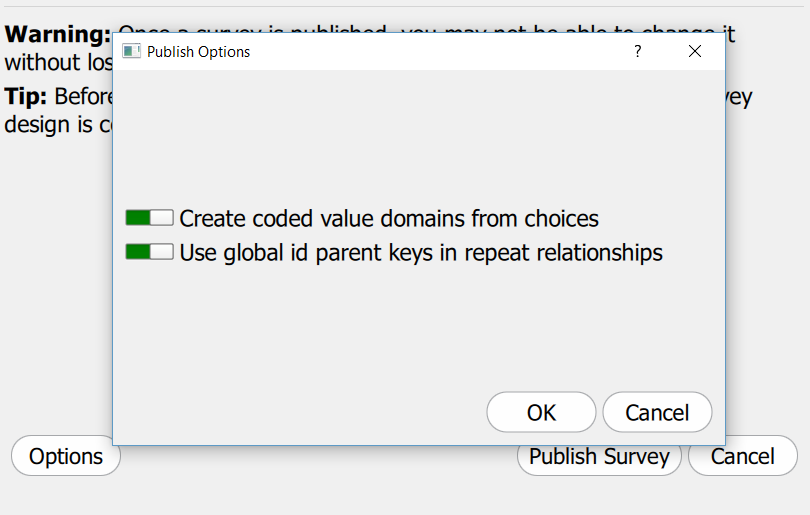Image resolution: width=810 pixels, height=515 pixels.
Task: Toggle the Use global id parent keys switch
Action: point(149,252)
